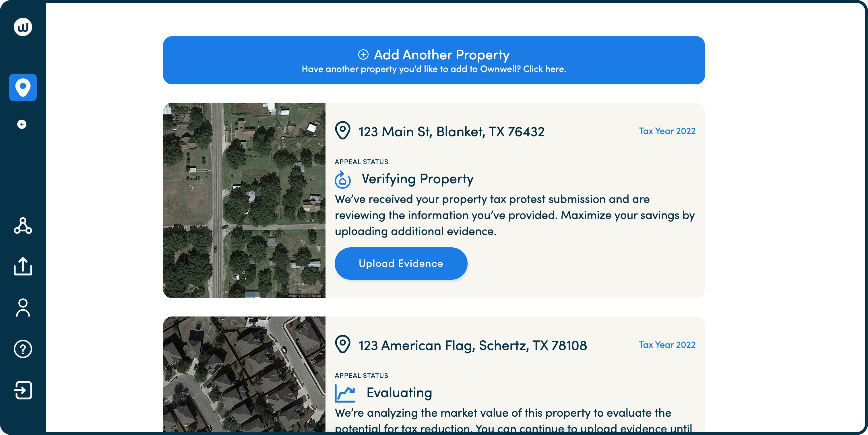Click the Ownwell logo in the sidebar

tap(23, 27)
